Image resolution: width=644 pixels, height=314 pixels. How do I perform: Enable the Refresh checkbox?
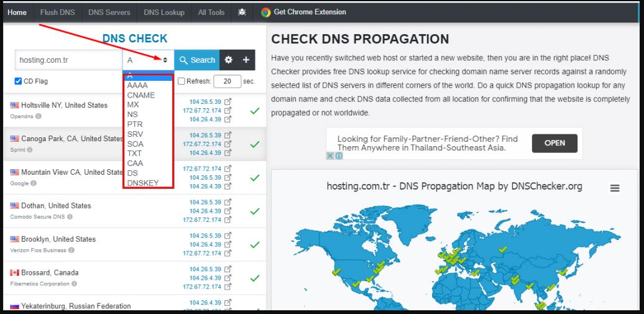click(182, 81)
